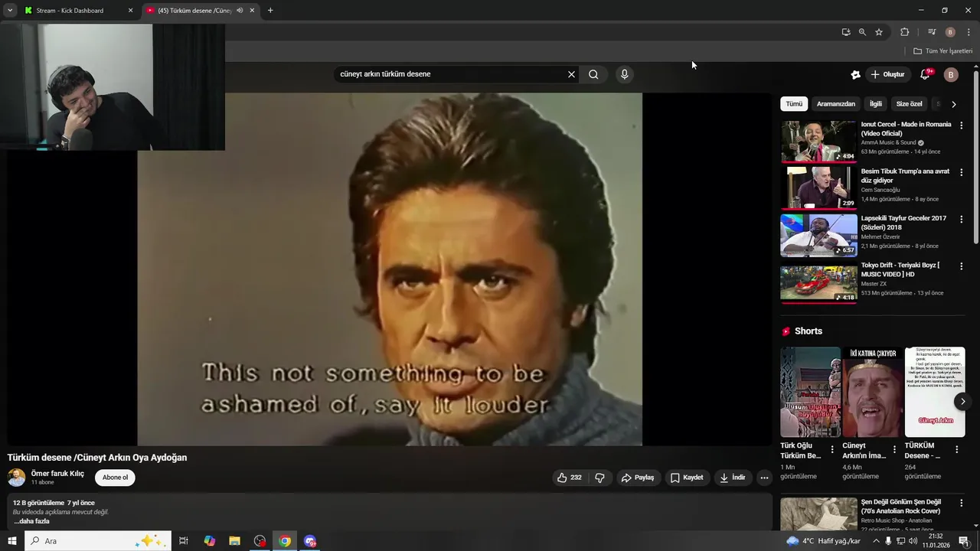Click Abone ol subscribe button
Viewport: 980px width, 551px height.
[x=116, y=478]
